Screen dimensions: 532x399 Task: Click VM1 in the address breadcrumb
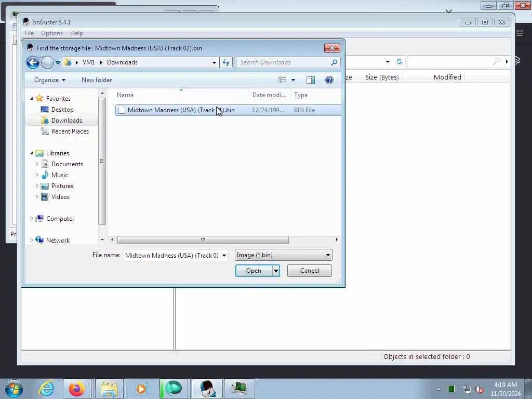[88, 62]
